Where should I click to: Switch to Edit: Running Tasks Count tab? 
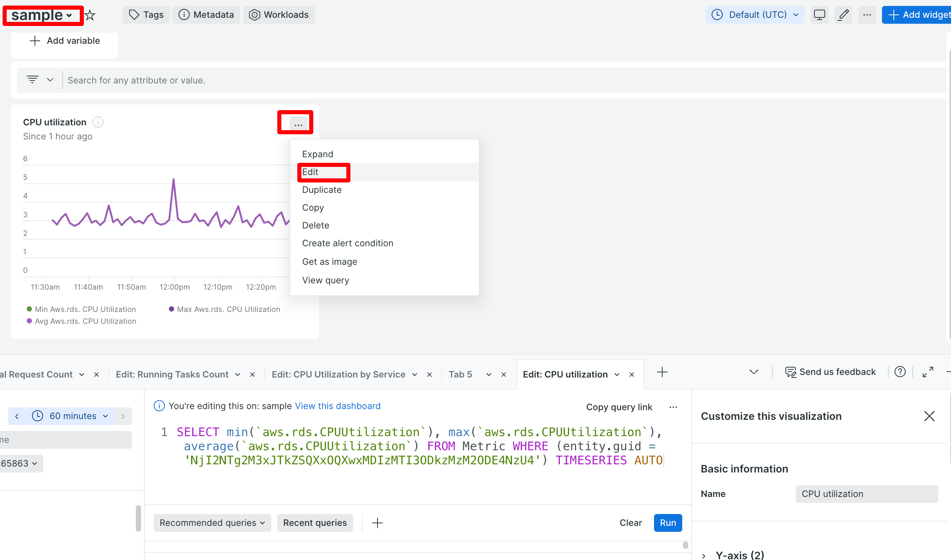pos(172,374)
